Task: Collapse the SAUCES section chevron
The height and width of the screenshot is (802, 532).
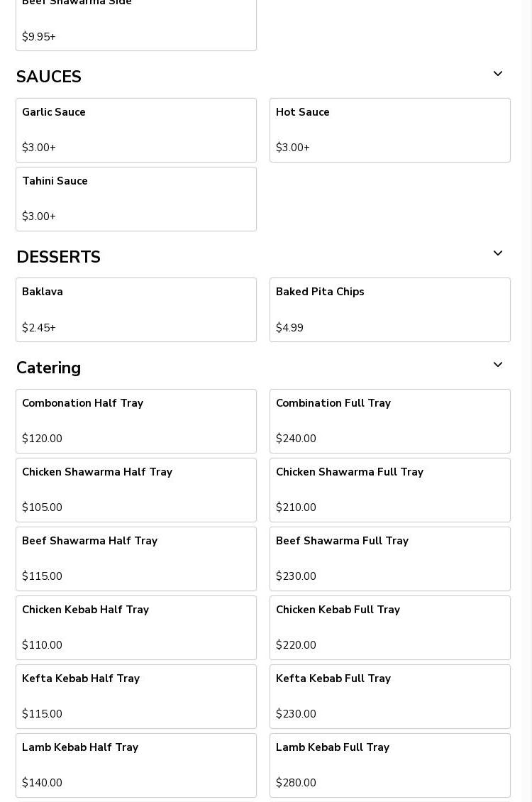Action: (498, 75)
